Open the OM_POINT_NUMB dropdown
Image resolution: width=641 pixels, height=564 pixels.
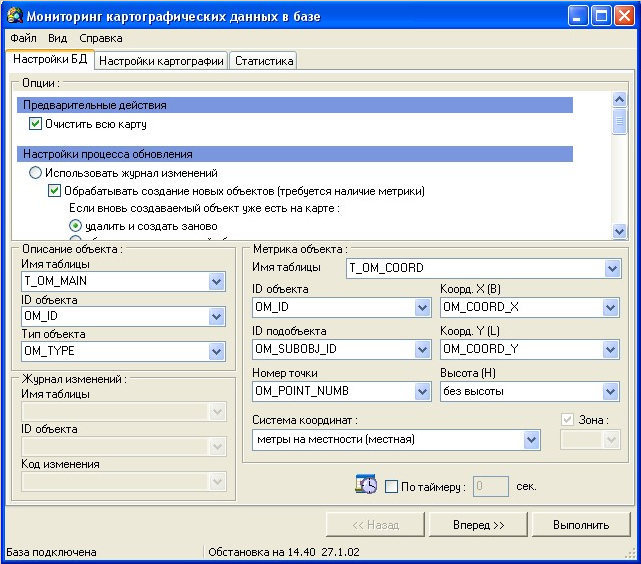pos(423,392)
